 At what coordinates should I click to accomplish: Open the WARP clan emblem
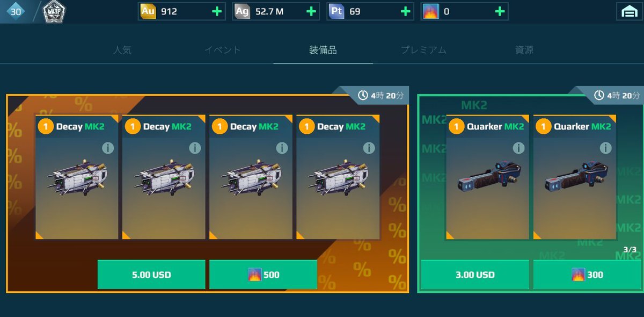[x=54, y=11]
